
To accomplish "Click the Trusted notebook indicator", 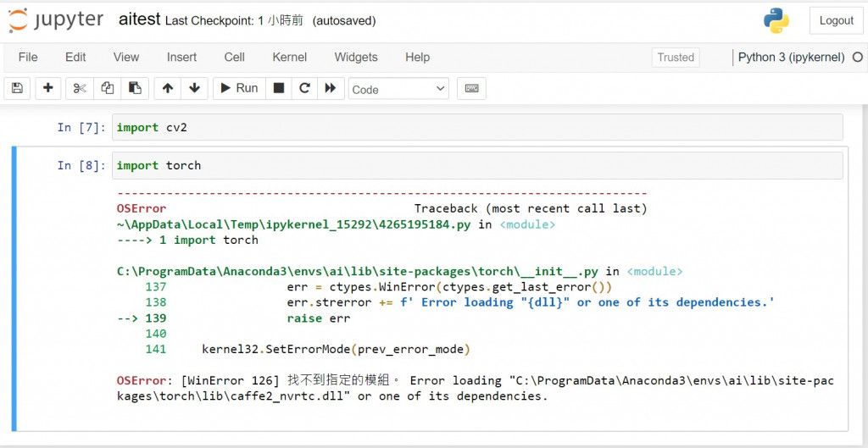I will click(676, 58).
